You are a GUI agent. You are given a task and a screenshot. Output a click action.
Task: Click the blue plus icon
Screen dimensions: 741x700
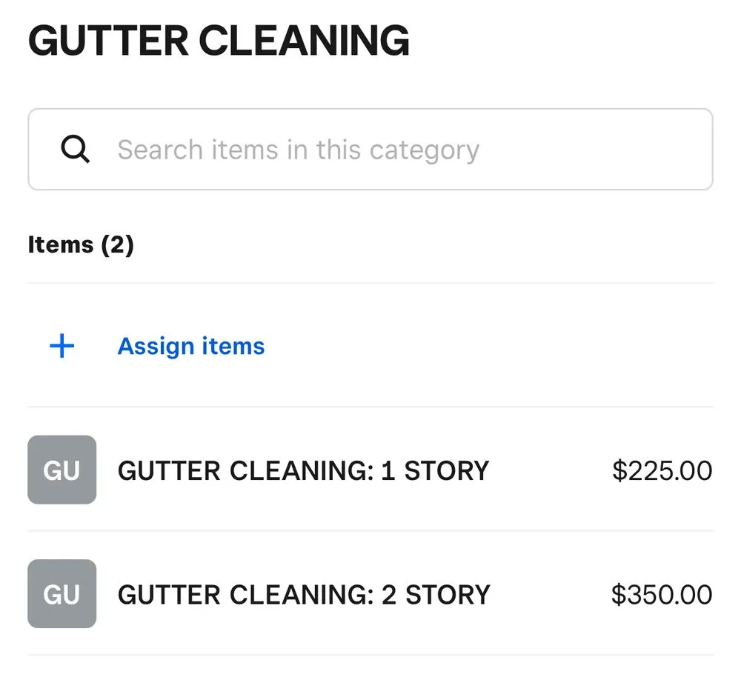coord(62,346)
